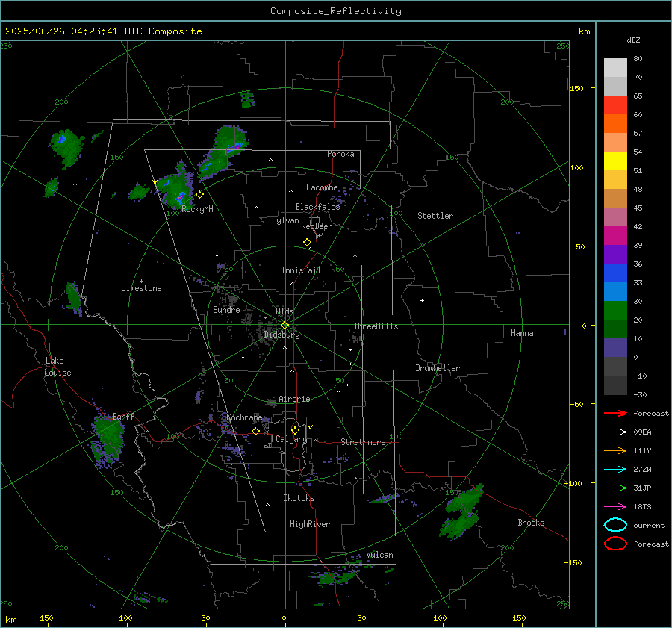Image resolution: width=672 pixels, height=628 pixels.
Task: Click the green radar echo west of Brooks
Action: coord(461,512)
